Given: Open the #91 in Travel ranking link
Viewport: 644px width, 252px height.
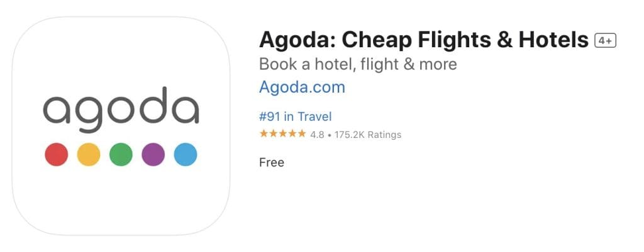Looking at the screenshot, I should pos(295,117).
